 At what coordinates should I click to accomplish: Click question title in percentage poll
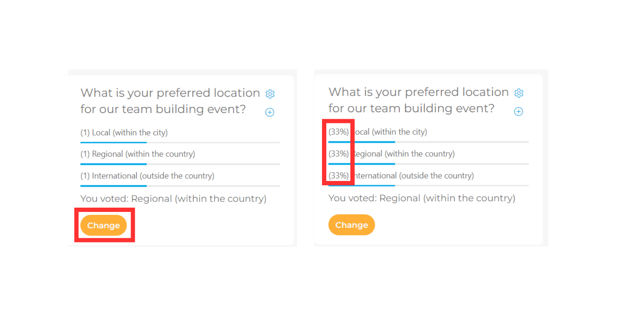pyautogui.click(x=418, y=100)
